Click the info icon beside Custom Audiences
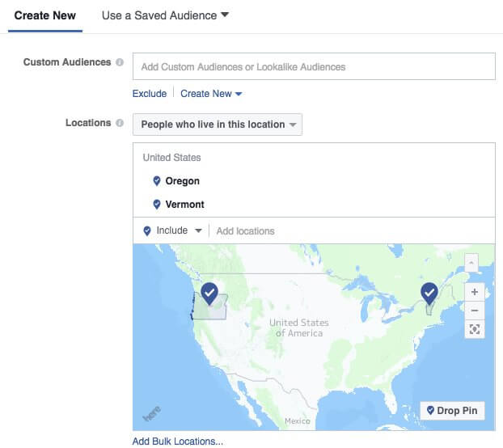This screenshot has height=448, width=503. 120,62
